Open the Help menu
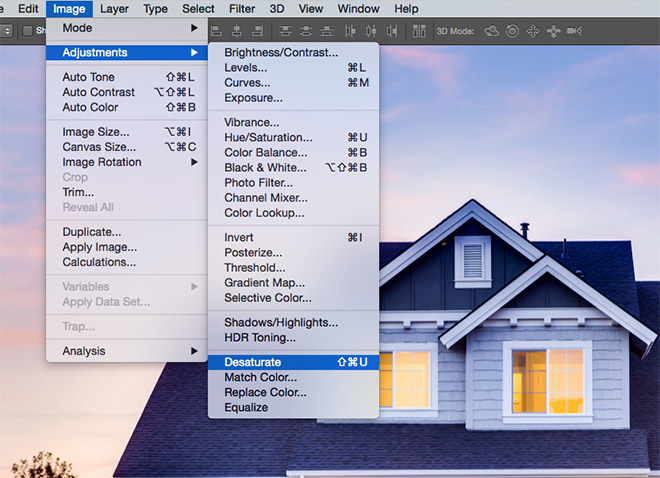The width and height of the screenshot is (660, 478). pos(406,8)
